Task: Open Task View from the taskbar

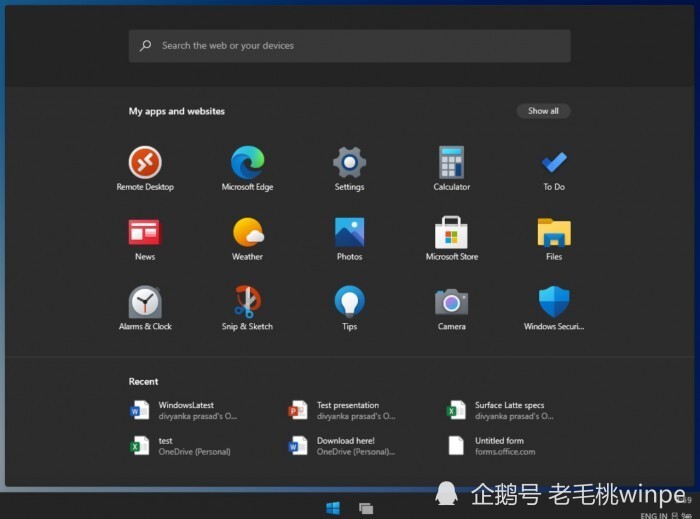Action: click(x=366, y=508)
